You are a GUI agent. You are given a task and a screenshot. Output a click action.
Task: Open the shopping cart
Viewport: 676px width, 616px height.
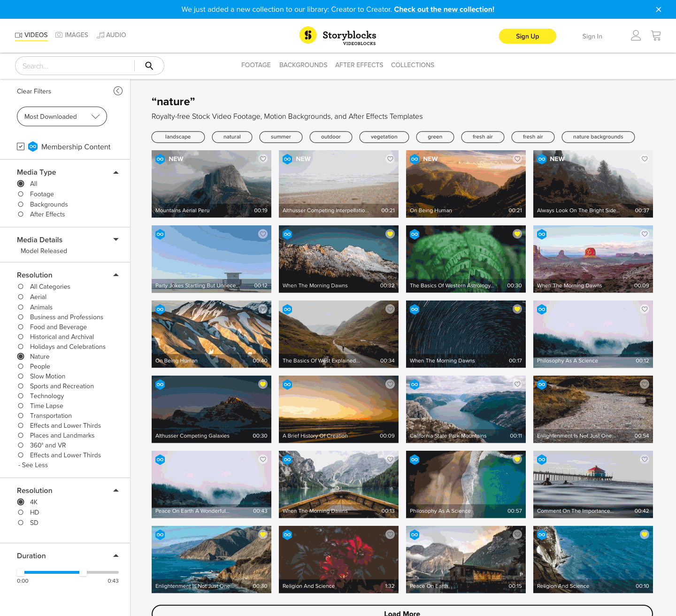tap(656, 35)
